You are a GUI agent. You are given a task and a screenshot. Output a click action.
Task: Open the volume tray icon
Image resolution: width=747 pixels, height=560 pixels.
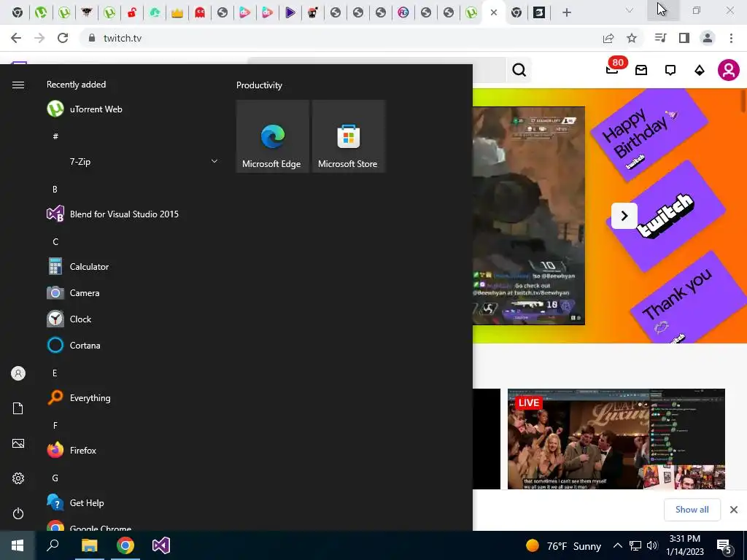(x=653, y=545)
